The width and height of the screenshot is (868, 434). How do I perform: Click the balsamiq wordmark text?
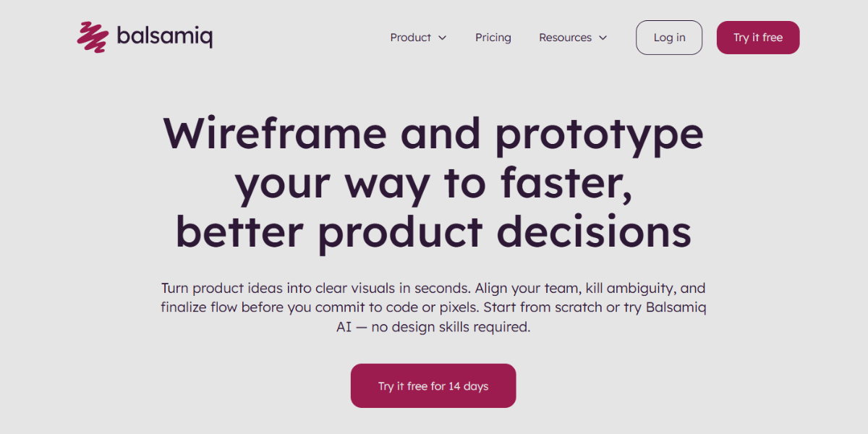(x=164, y=36)
